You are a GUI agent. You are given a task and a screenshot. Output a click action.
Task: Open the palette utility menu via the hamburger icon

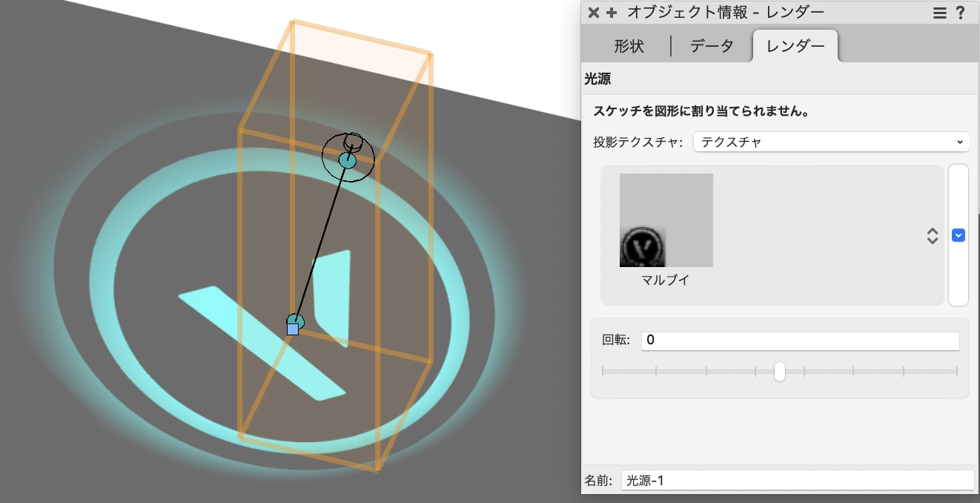tap(939, 12)
